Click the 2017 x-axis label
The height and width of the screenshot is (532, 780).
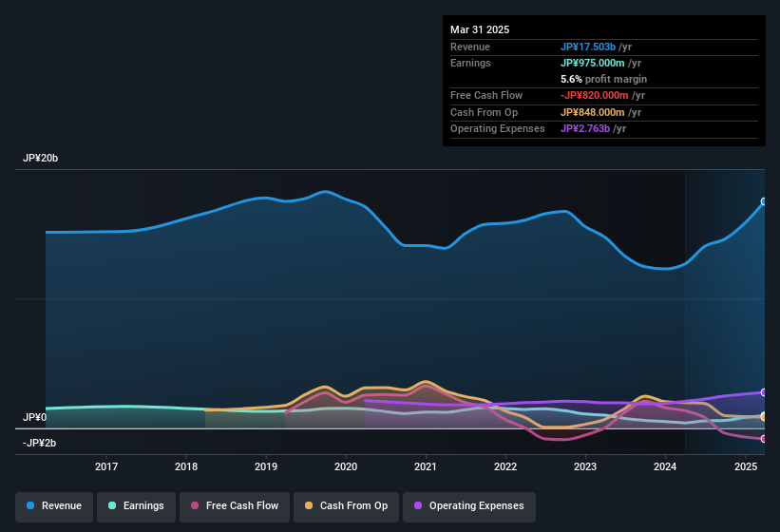click(x=106, y=466)
